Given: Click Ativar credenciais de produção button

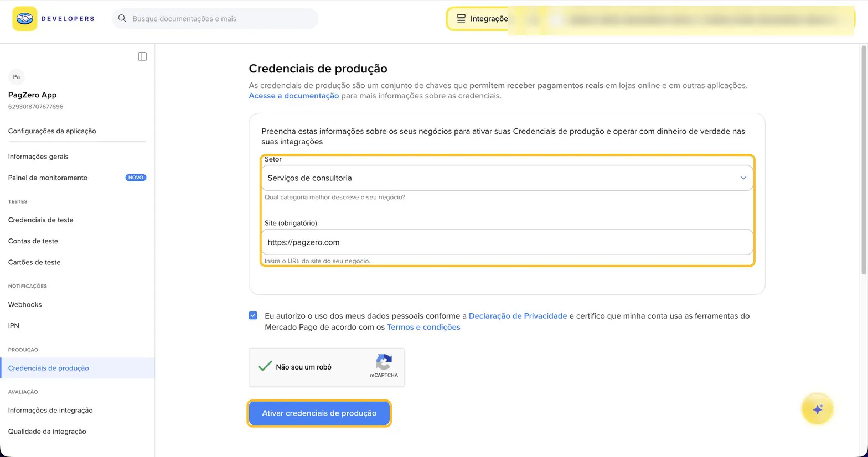Looking at the screenshot, I should click(319, 413).
